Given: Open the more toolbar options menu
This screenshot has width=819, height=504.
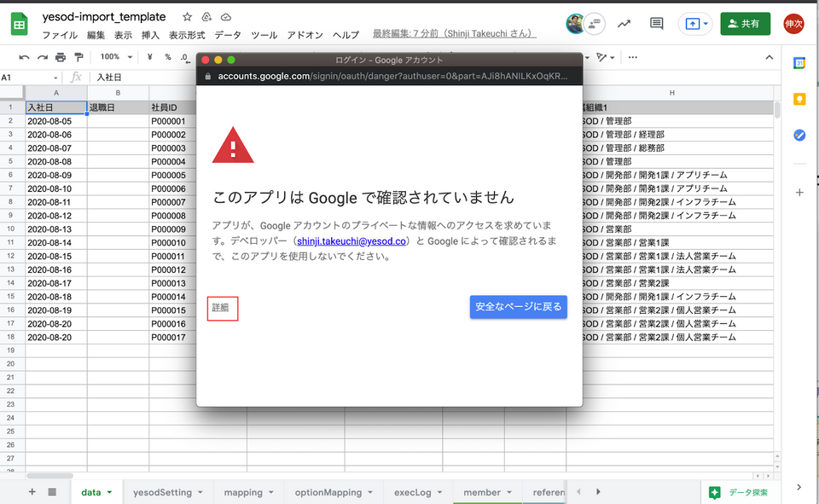Looking at the screenshot, I should (632, 57).
